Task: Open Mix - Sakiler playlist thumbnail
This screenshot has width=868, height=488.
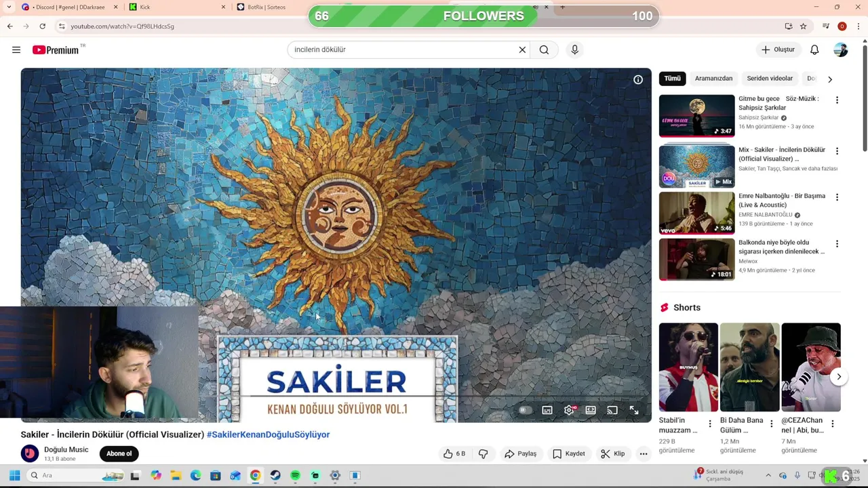Action: 696,166
